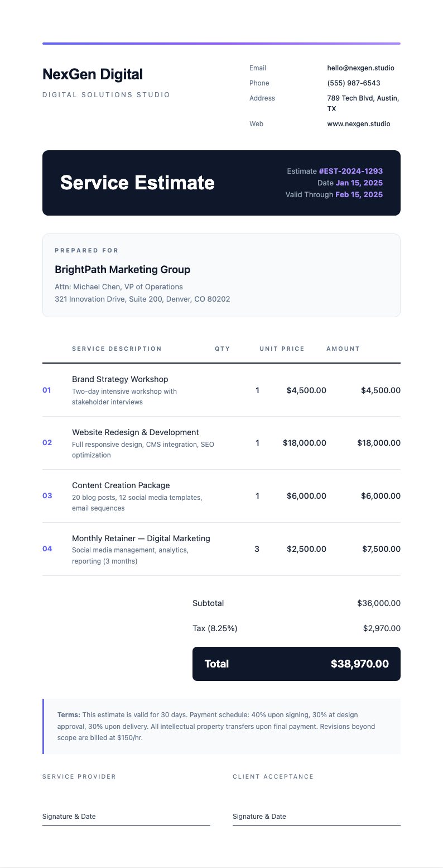Click phone number (555) 987-6543
443x868 pixels.
354,83
